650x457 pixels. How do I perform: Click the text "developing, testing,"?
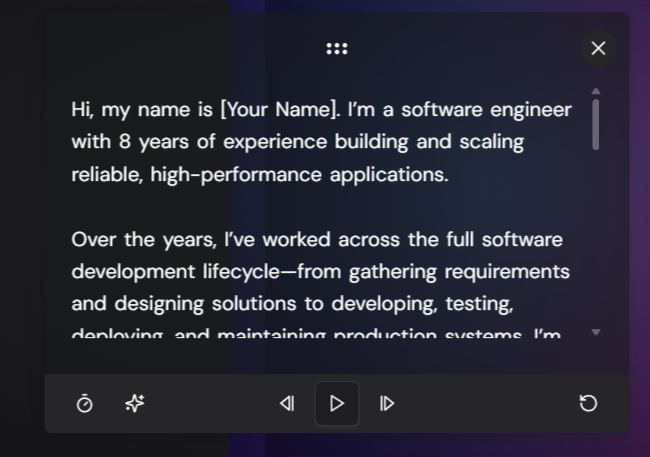(x=422, y=304)
